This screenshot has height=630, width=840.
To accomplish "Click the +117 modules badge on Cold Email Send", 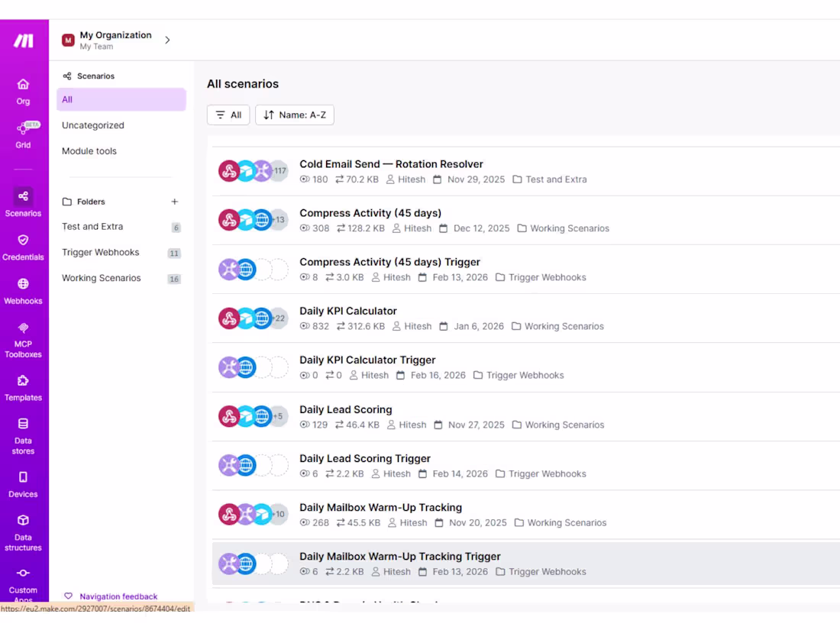I will (x=279, y=171).
